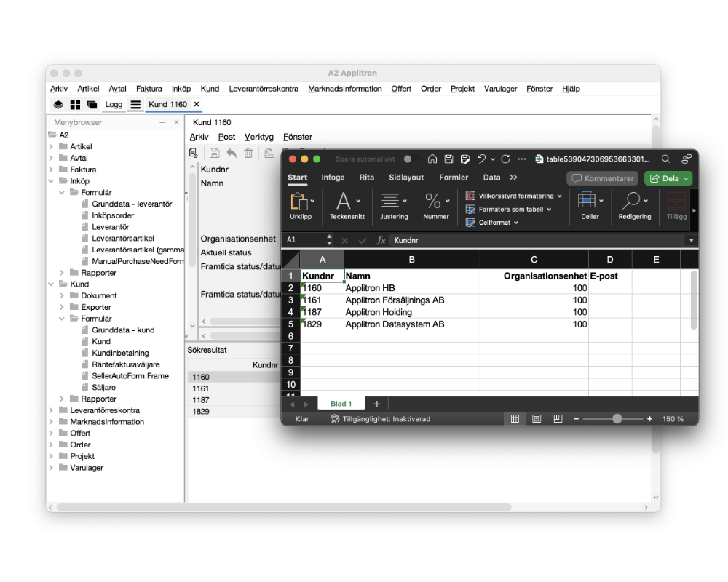
Task: Click the Name Box showing A1
Action: pyautogui.click(x=305, y=240)
